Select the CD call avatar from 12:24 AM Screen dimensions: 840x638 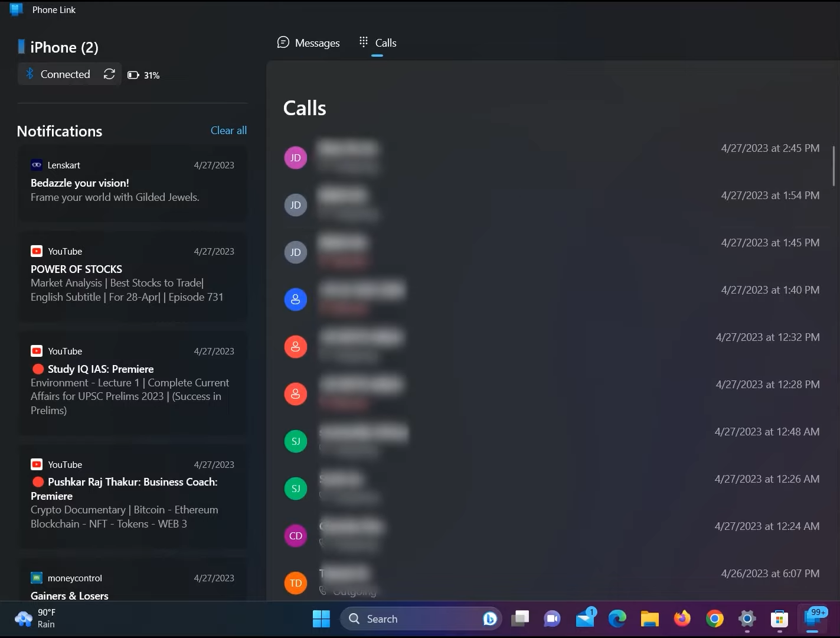296,536
